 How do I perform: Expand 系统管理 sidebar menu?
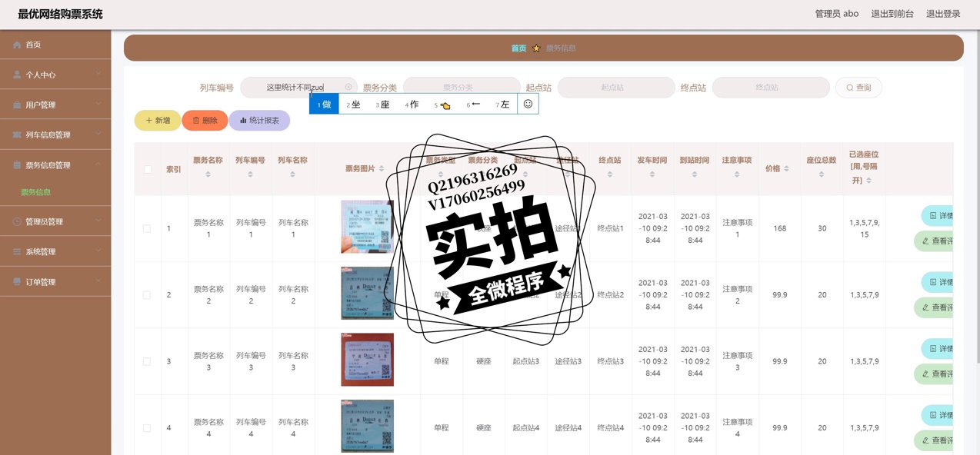pyautogui.click(x=55, y=251)
